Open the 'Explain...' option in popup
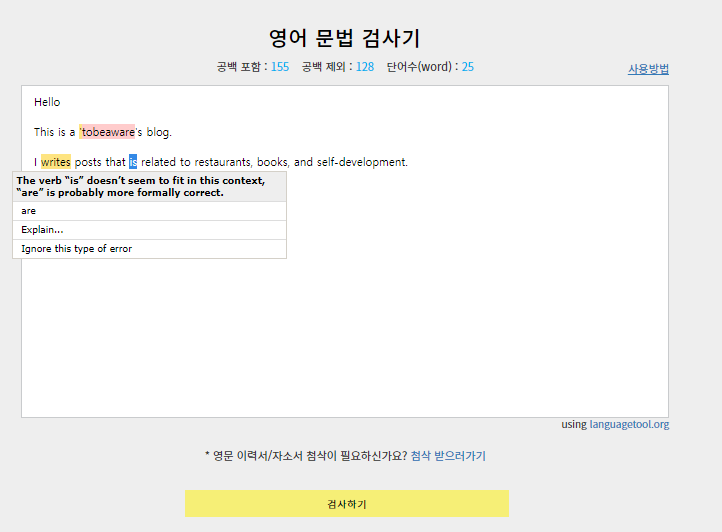This screenshot has width=722, height=532. click(149, 230)
